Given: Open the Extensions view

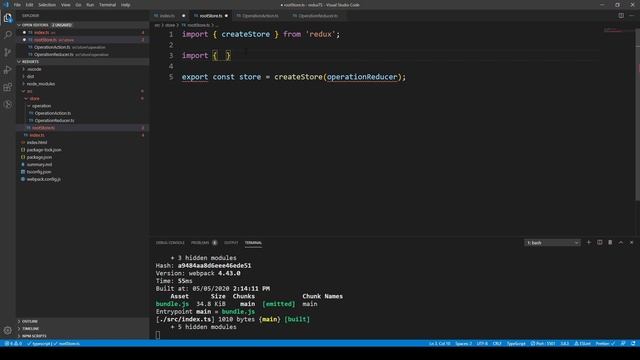Looking at the screenshot, I should point(8,87).
